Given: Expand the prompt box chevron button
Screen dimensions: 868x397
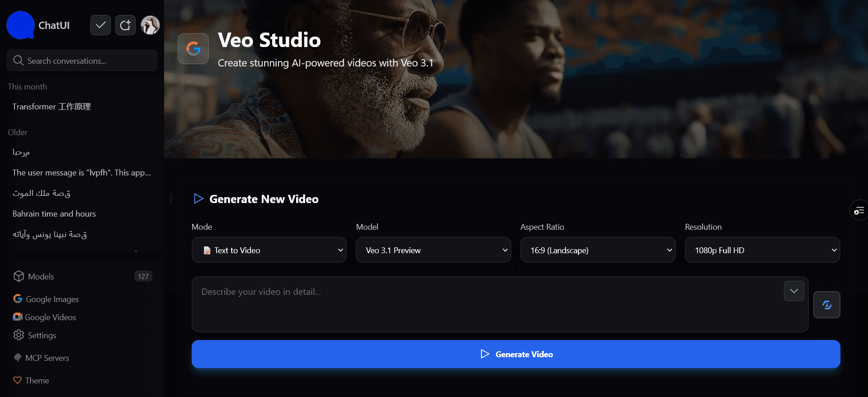Looking at the screenshot, I should pyautogui.click(x=794, y=291).
